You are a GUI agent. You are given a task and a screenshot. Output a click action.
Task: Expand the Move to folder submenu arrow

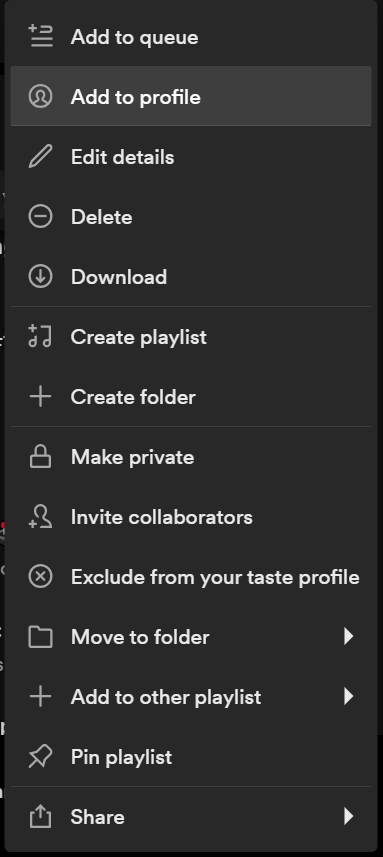(x=348, y=636)
